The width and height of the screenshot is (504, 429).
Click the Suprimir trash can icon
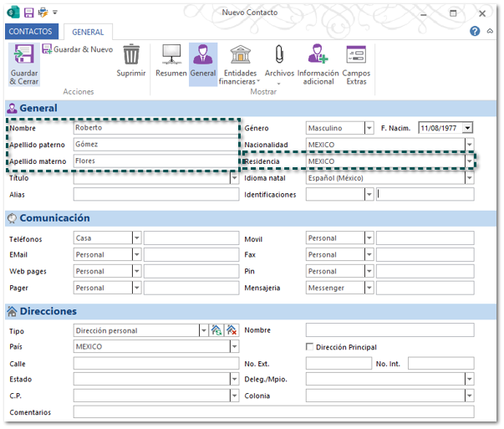[131, 56]
